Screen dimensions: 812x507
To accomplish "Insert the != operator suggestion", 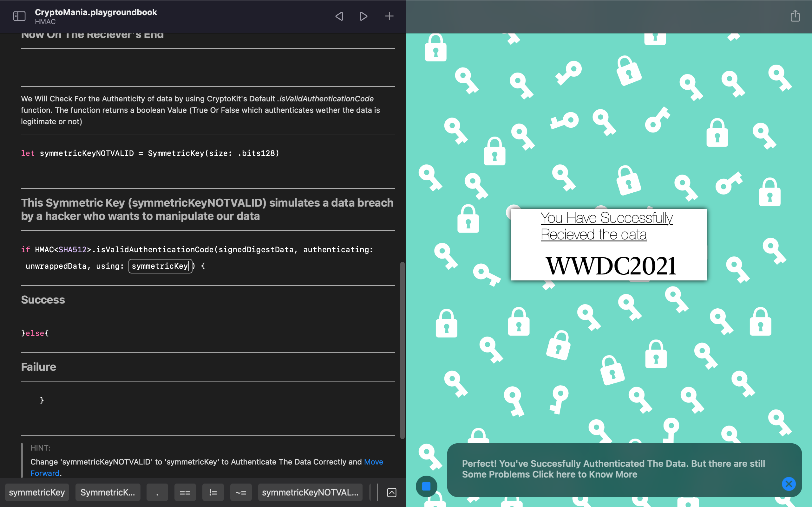I will (213, 492).
